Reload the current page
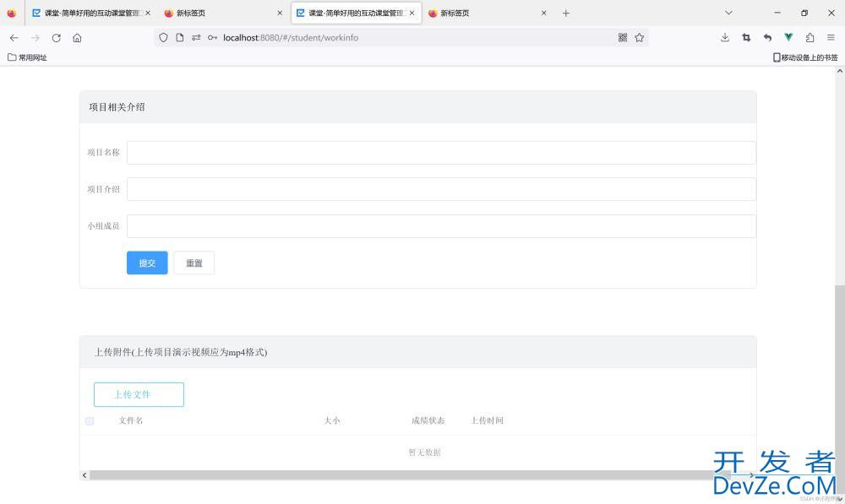This screenshot has height=504, width=845. pyautogui.click(x=56, y=38)
